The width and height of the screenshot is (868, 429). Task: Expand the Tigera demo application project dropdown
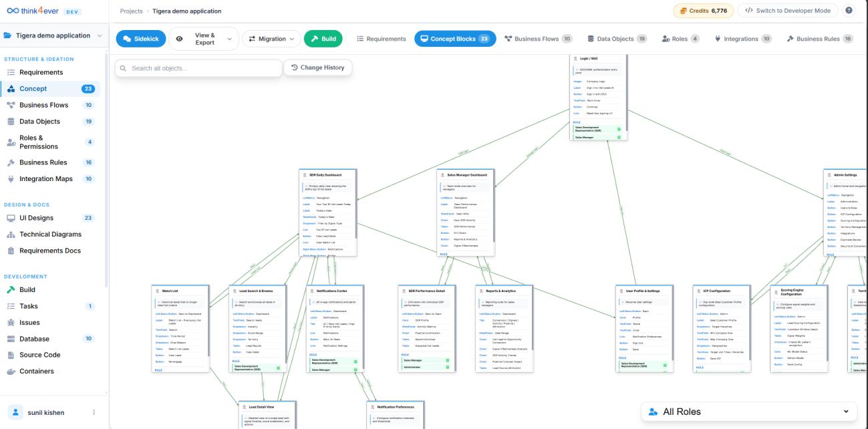coord(53,35)
